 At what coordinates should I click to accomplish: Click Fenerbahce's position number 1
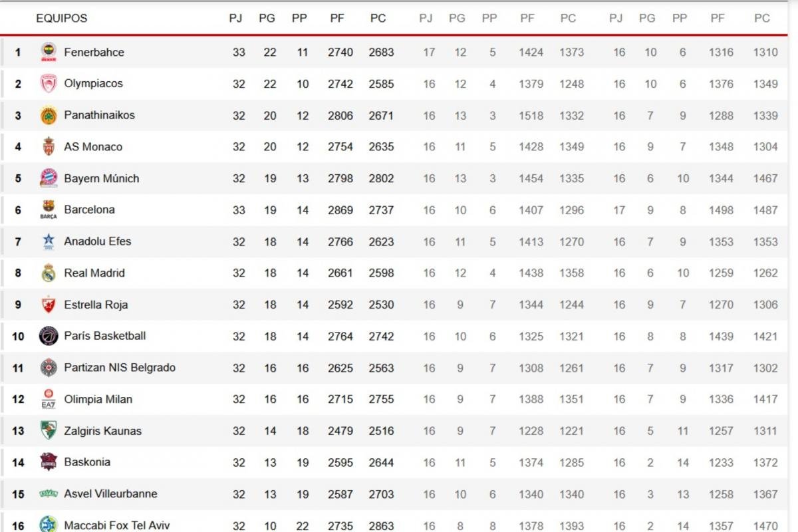(x=18, y=52)
